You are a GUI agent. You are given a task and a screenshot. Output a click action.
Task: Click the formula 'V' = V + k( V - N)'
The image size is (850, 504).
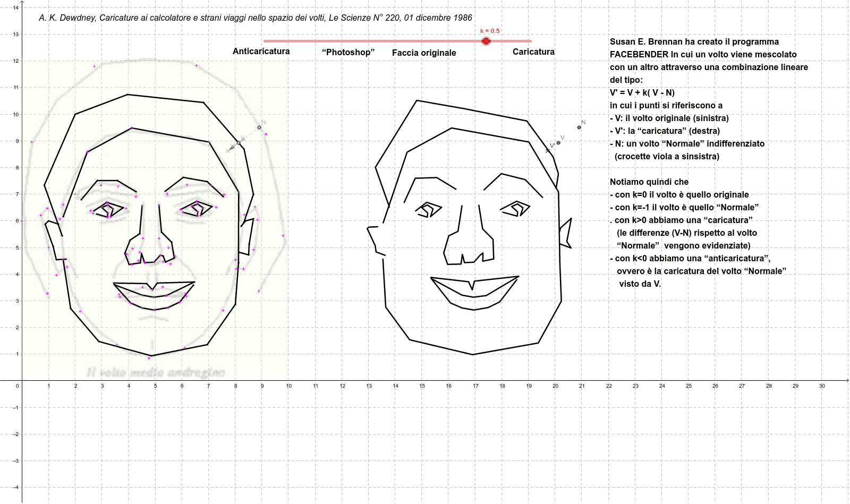pos(642,92)
